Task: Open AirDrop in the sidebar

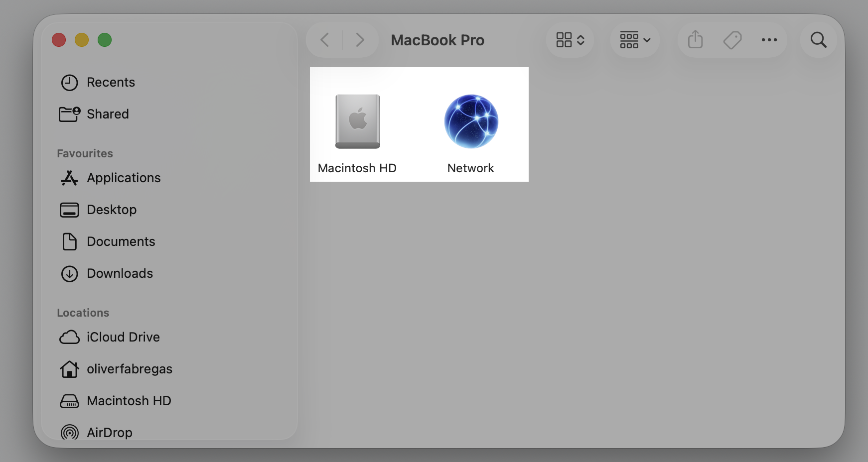Action: (169, 432)
